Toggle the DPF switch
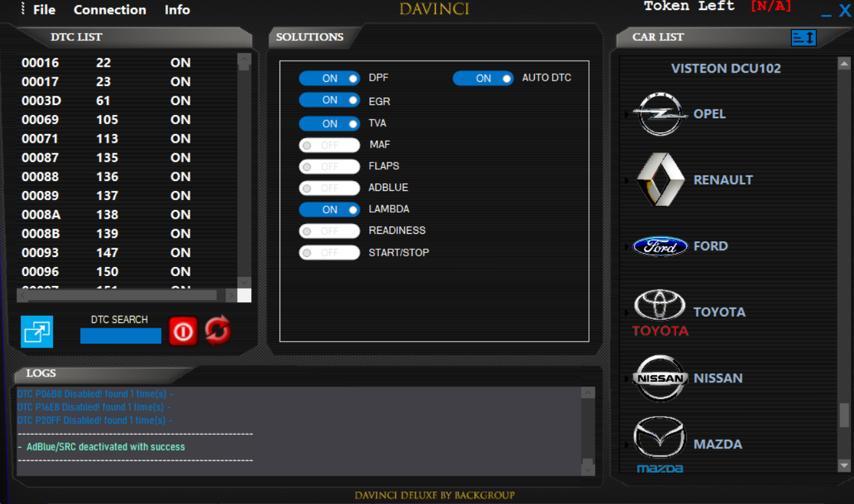The width and height of the screenshot is (854, 504). coord(329,79)
